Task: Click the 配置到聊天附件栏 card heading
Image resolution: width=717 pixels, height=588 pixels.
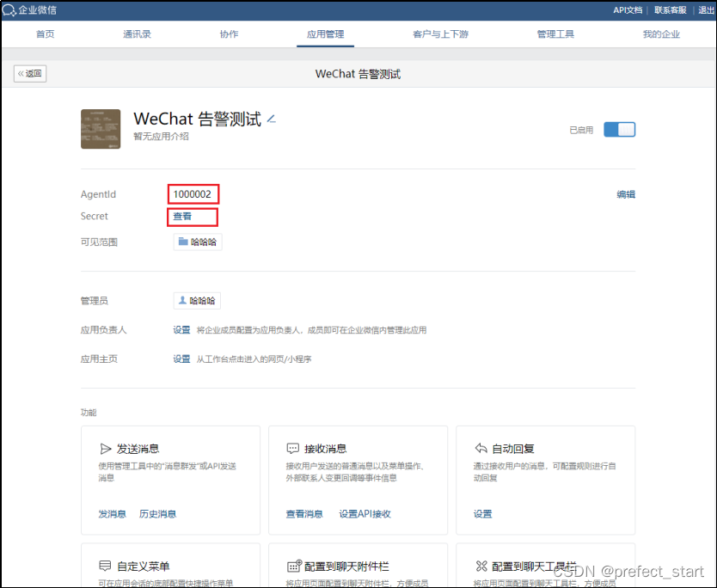Action: coord(346,567)
